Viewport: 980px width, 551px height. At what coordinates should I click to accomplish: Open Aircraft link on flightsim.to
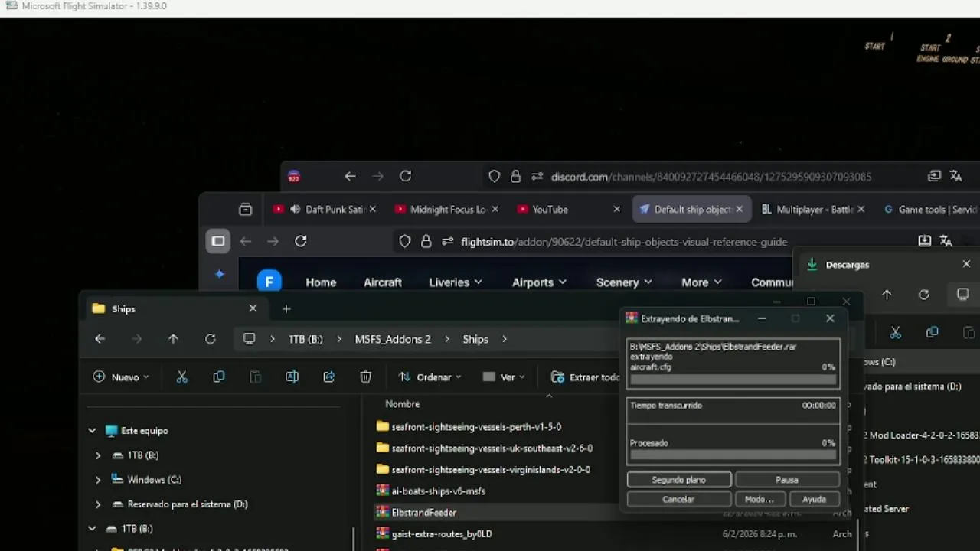coord(383,282)
